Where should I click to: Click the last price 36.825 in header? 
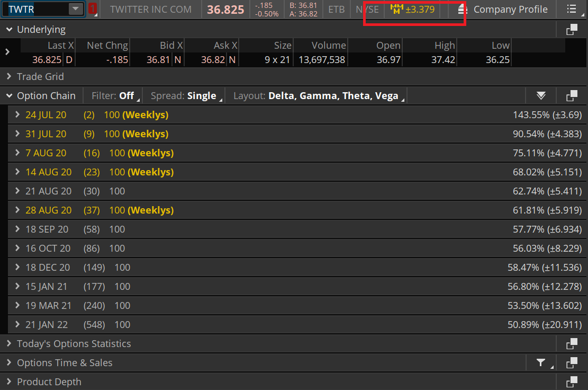tap(225, 10)
